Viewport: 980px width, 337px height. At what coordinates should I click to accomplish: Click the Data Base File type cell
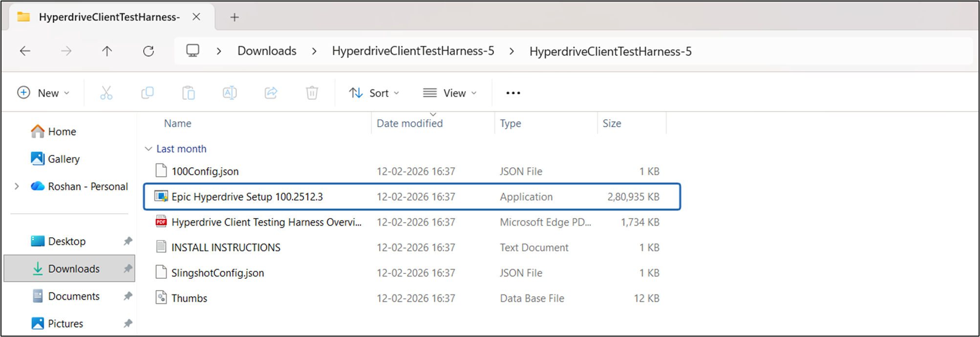click(532, 298)
